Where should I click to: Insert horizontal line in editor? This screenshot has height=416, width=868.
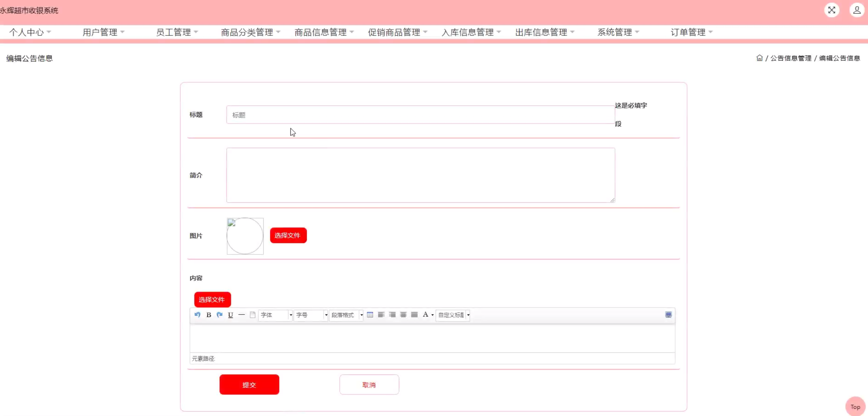[242, 314]
